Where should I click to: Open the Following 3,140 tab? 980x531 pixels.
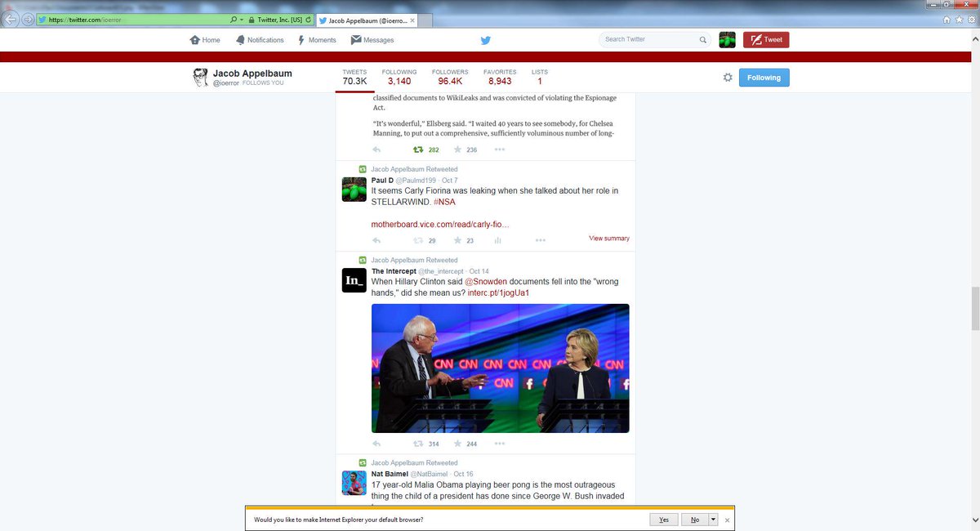(x=399, y=77)
